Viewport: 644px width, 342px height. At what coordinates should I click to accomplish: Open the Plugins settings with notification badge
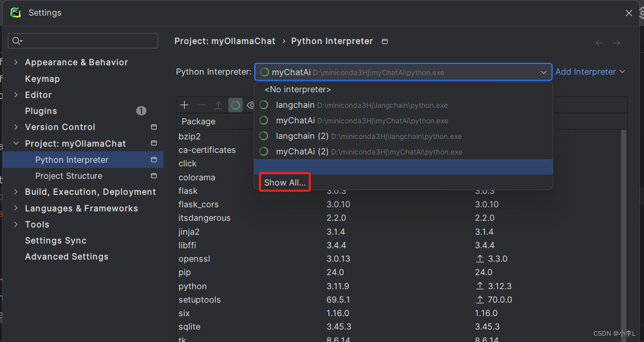[40, 111]
